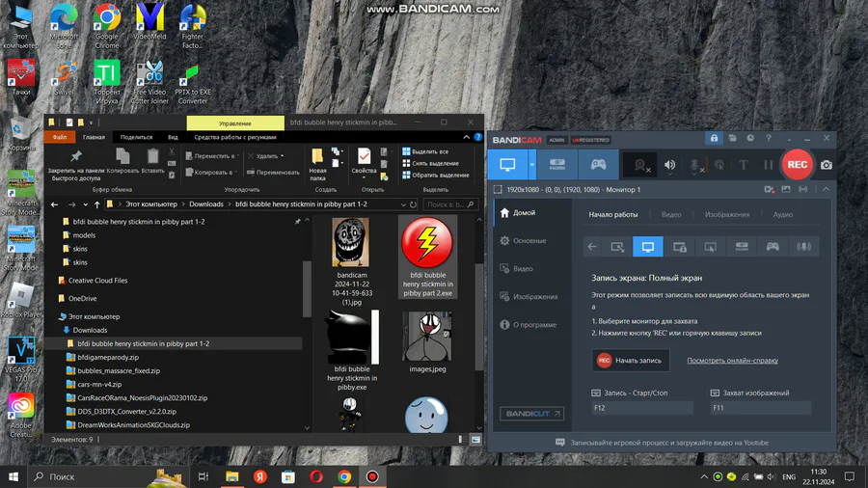Click the BANDICUT button
Screen dimensions: 868x488
click(531, 414)
